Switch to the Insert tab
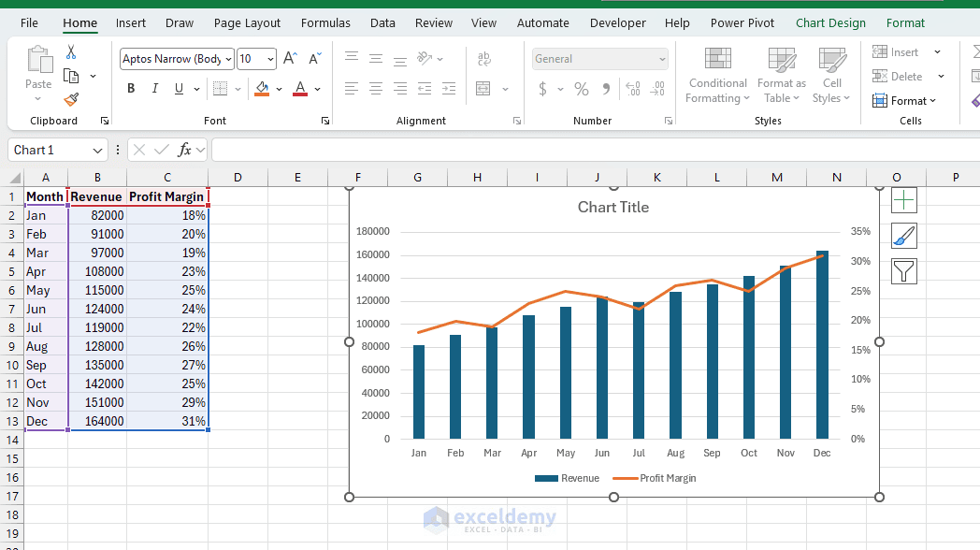980x550 pixels. click(131, 23)
